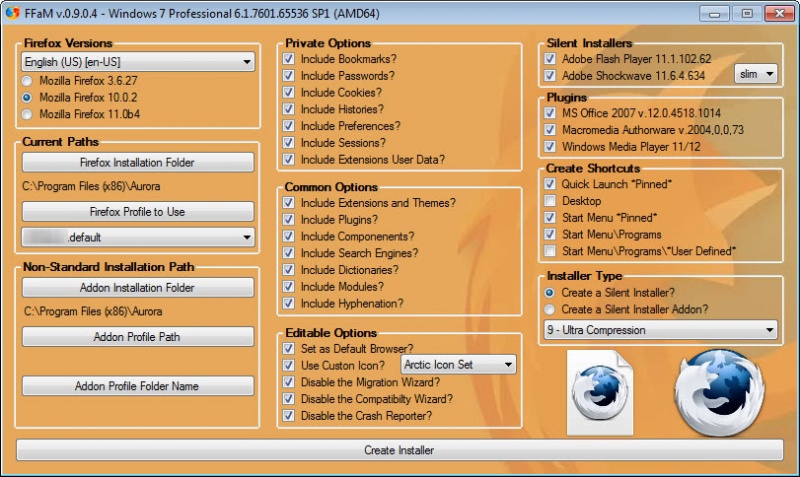Screen dimensions: 800x477
Task: Toggle Include Componenents checkbox
Action: [x=289, y=236]
